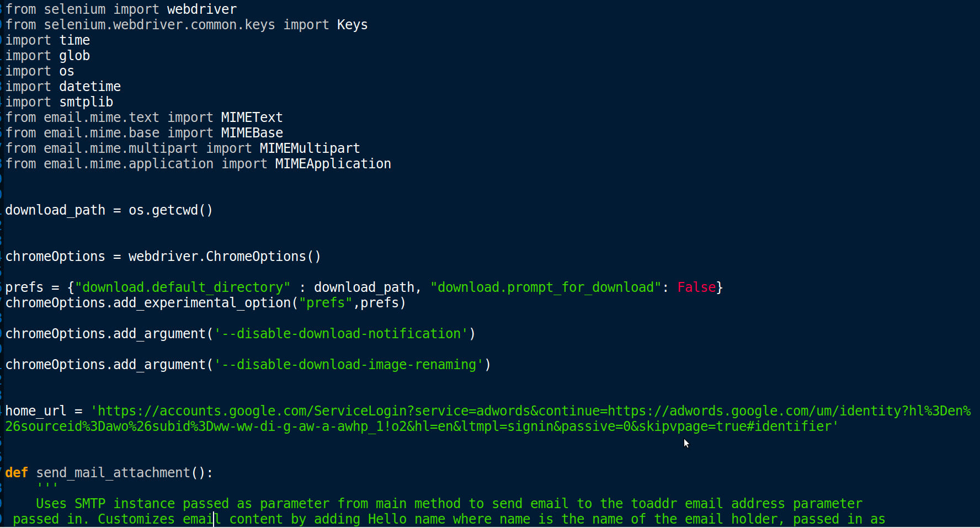The height and width of the screenshot is (528, 980).
Task: Click 'os' in the 'import os' line
Action: point(67,71)
